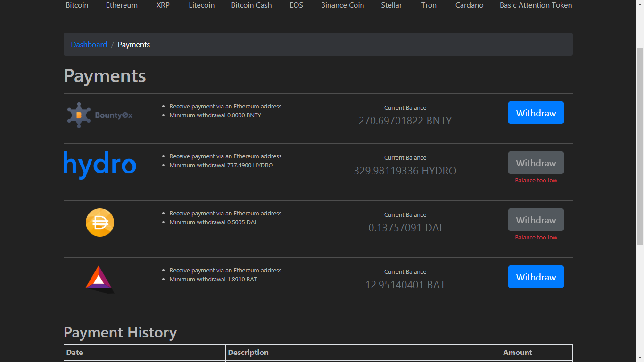The image size is (644, 362).
Task: Click the Basic Attention Token triangle logo
Action: tap(100, 280)
